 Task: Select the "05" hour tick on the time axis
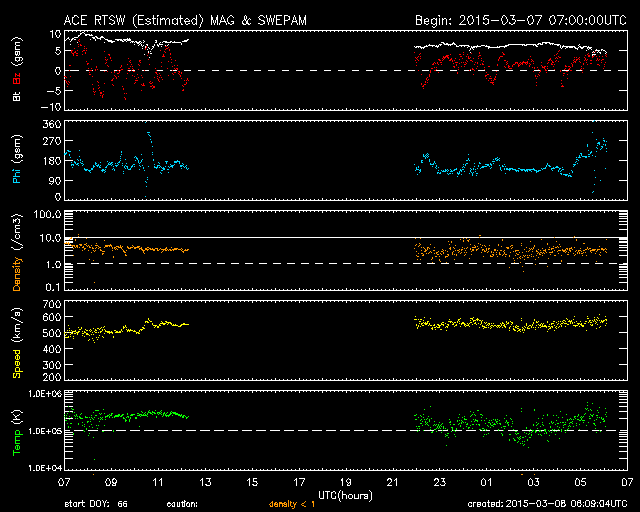pyautogui.click(x=580, y=483)
